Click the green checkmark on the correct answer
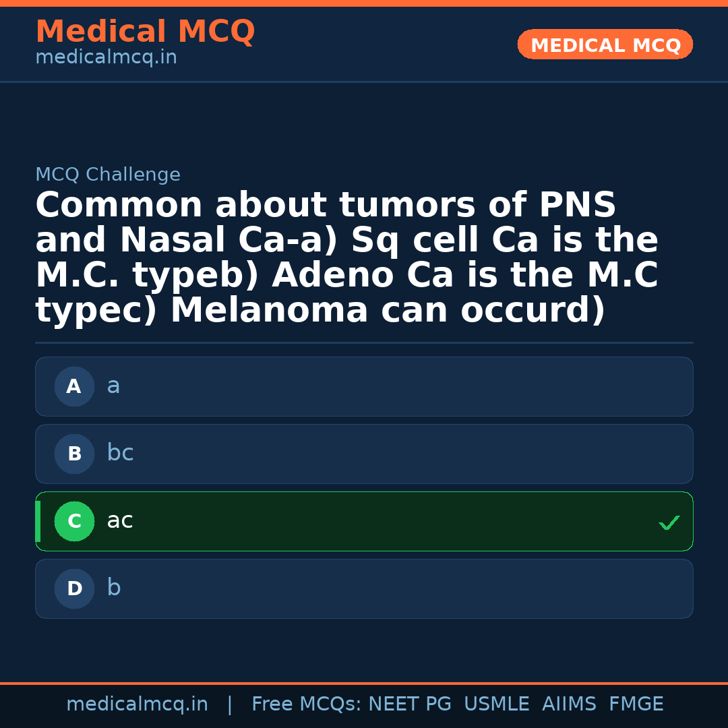 coord(669,522)
